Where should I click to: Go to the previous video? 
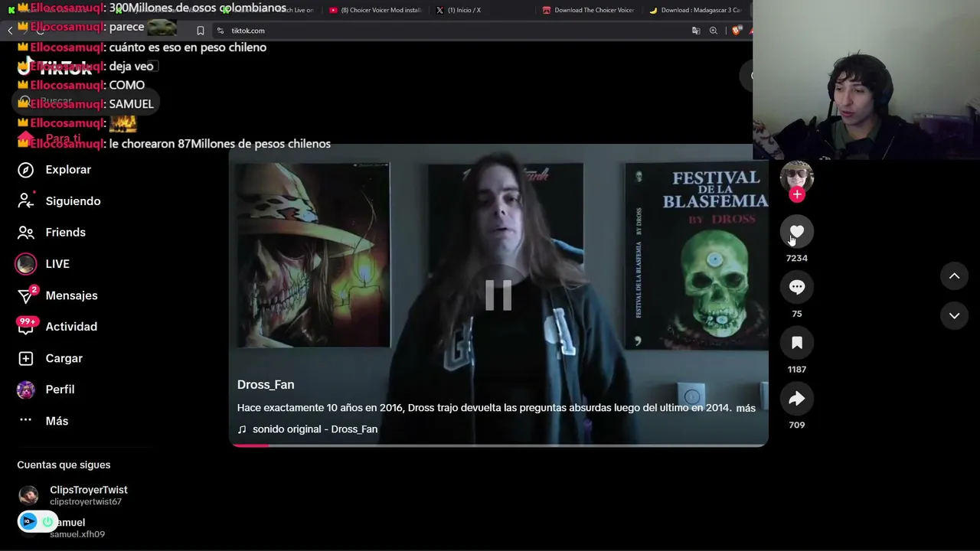pos(955,276)
